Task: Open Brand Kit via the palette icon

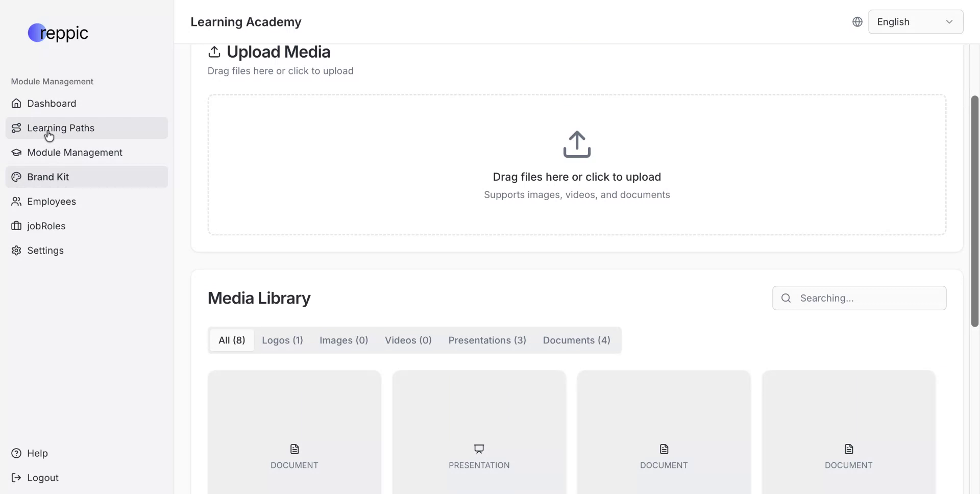Action: 16,177
